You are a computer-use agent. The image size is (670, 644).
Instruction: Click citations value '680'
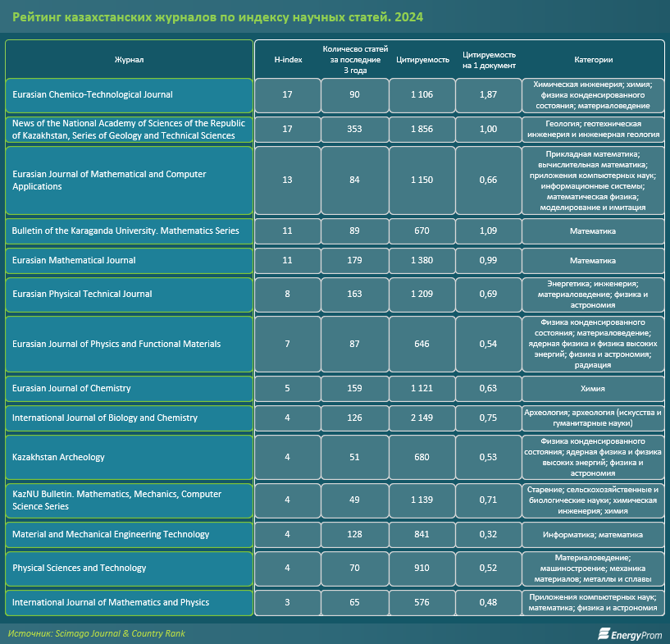422,457
